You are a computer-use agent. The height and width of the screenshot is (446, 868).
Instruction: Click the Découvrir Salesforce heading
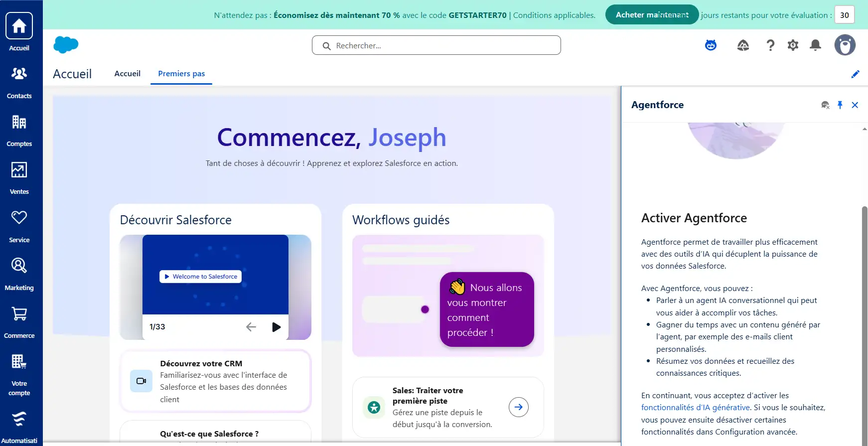(x=176, y=220)
